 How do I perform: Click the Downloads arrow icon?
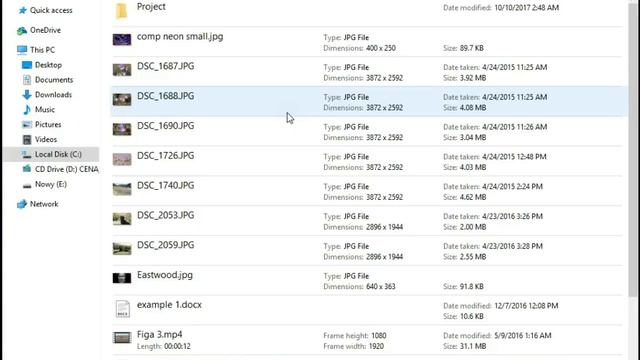[27, 95]
